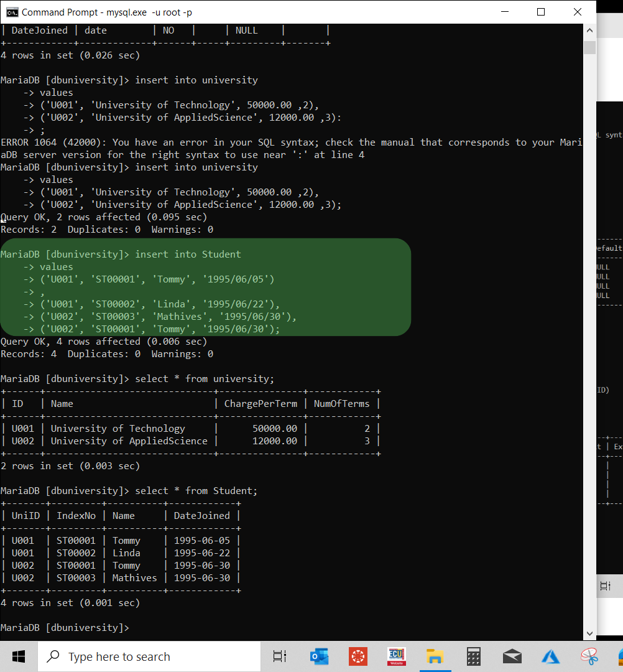Click the Command Prompt title bar
Screen dimensions: 623x672
(249, 11)
